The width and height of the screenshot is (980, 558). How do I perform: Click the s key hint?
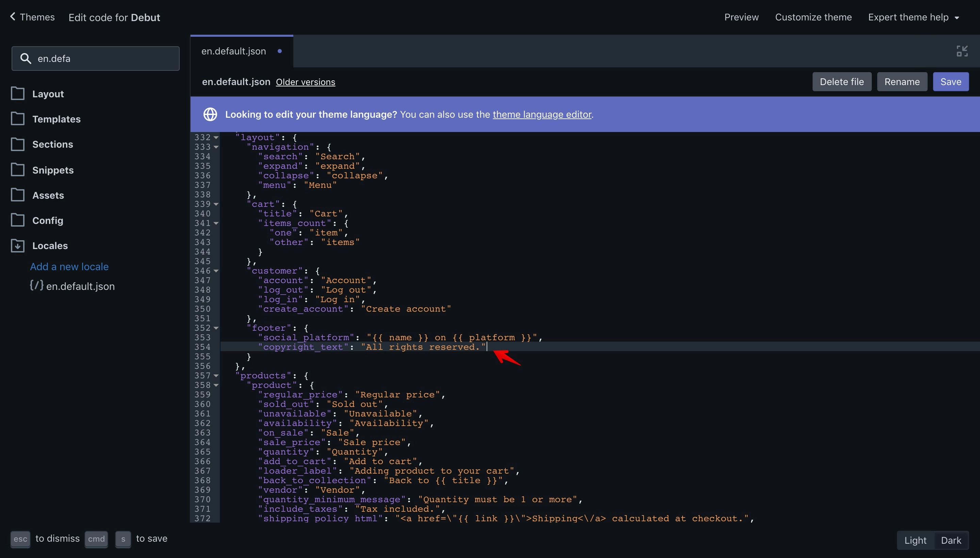point(123,539)
